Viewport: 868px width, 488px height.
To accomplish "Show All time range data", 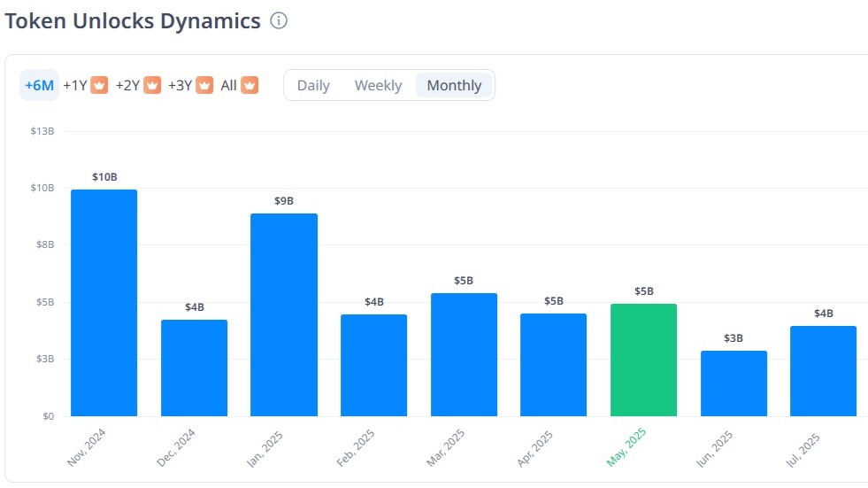I will pos(228,85).
